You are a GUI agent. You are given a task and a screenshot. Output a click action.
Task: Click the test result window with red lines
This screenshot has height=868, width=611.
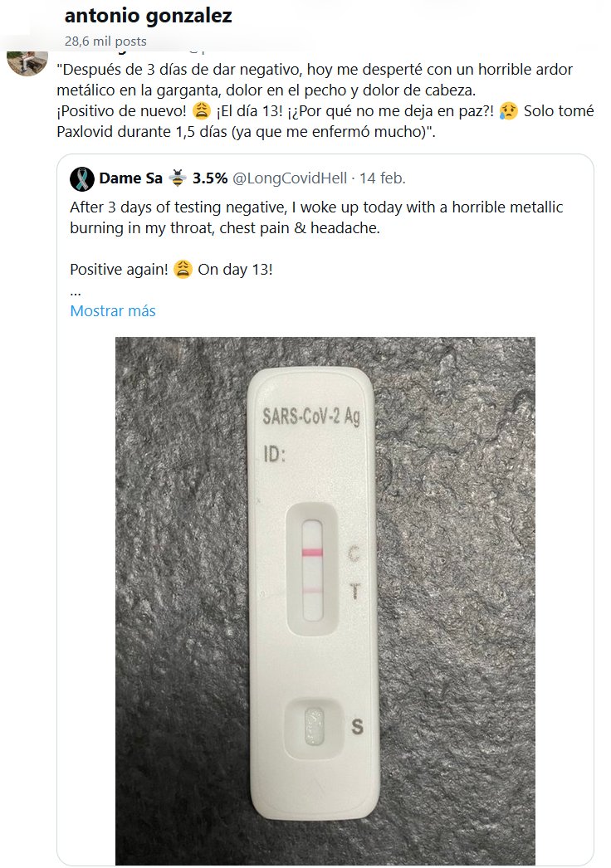tap(312, 570)
